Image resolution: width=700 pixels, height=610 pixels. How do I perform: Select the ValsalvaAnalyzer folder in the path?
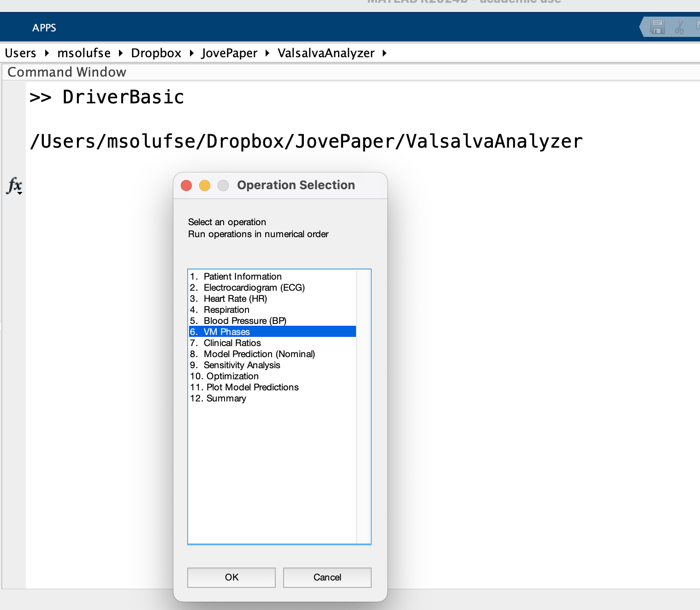pyautogui.click(x=326, y=53)
